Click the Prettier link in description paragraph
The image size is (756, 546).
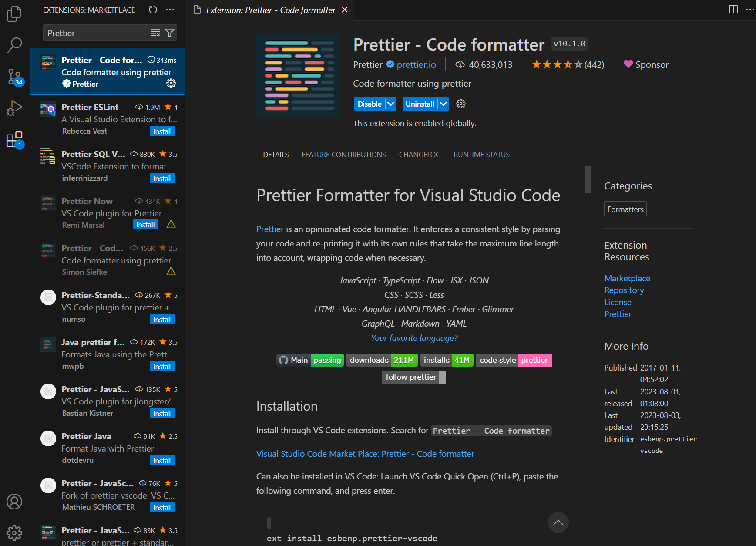pos(270,229)
